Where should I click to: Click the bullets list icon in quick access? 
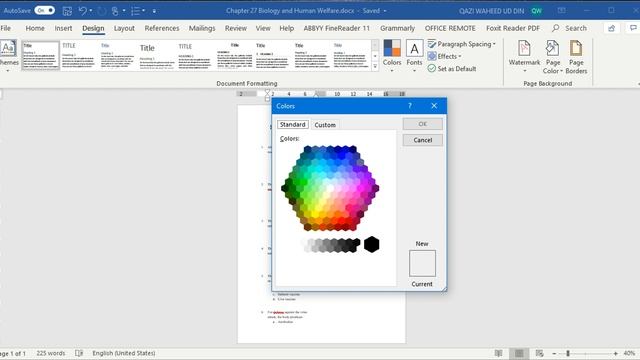(x=136, y=11)
